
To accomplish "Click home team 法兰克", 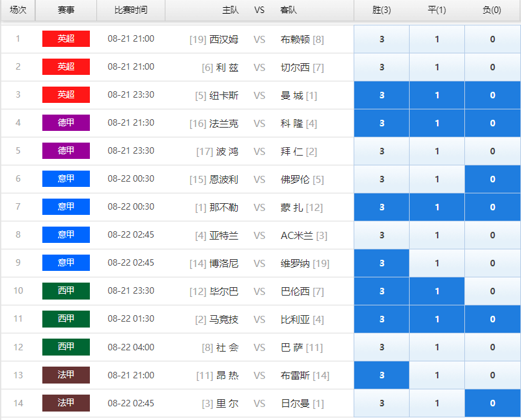I will [x=224, y=124].
